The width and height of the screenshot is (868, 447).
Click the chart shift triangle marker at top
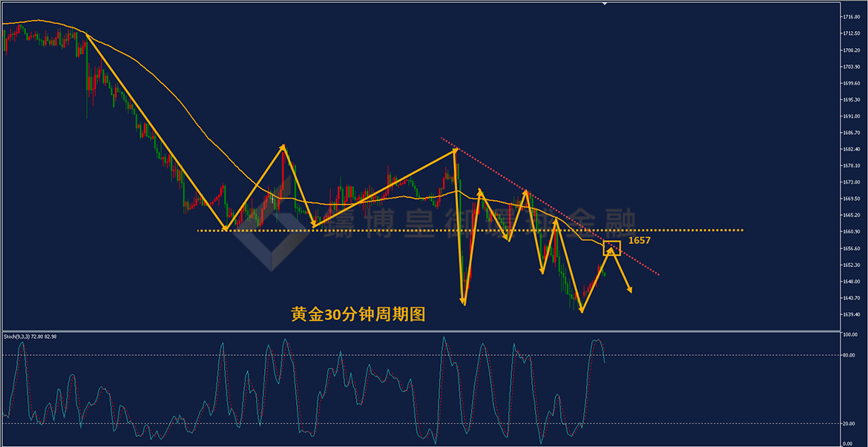click(605, 4)
